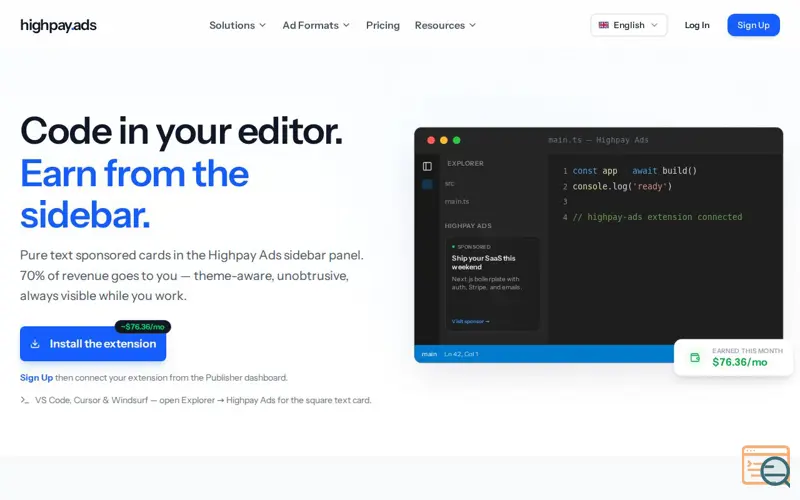Expand the Solutions chevron arrow
The width and height of the screenshot is (800, 500).
pyautogui.click(x=262, y=25)
